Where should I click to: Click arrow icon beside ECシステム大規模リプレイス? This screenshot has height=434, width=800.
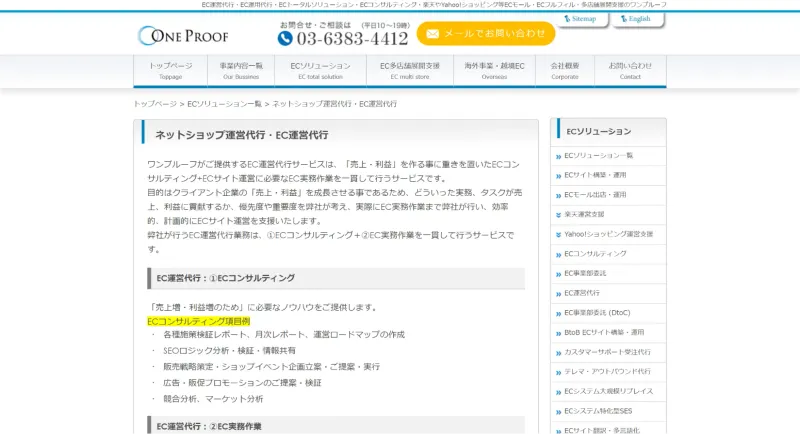click(x=558, y=392)
